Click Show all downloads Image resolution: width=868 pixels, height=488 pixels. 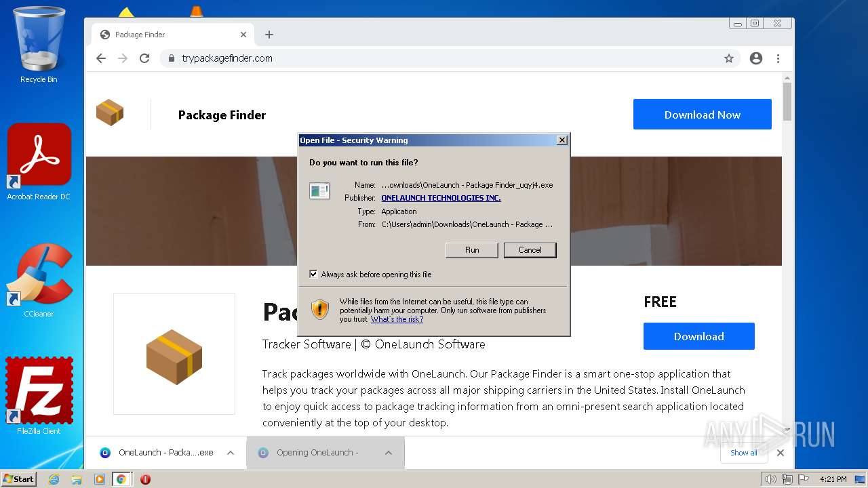[744, 453]
